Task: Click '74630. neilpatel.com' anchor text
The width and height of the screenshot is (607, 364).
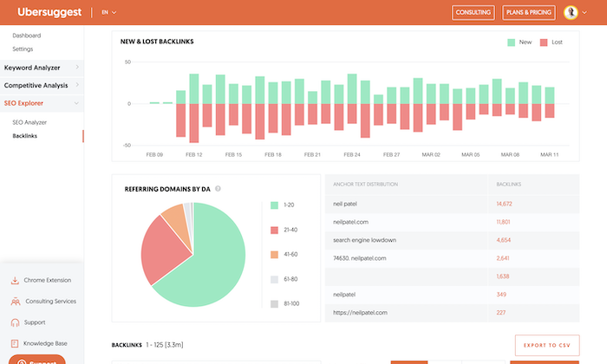Action: [359, 258]
